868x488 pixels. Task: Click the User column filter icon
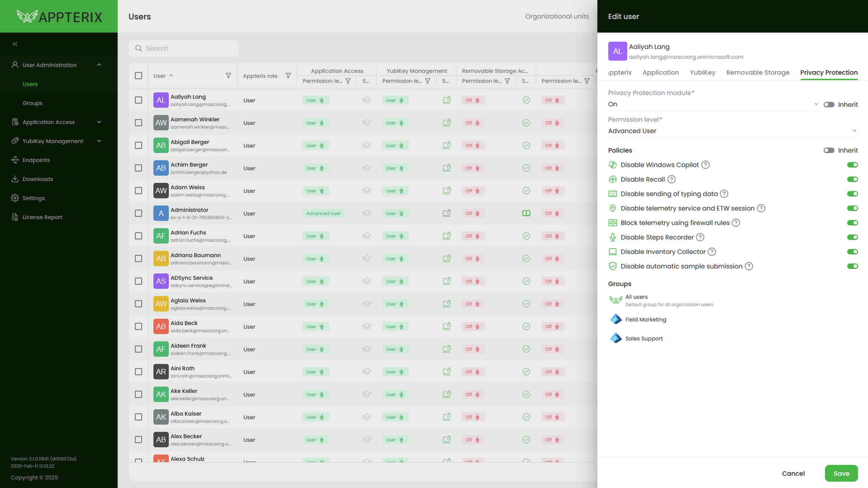pyautogui.click(x=228, y=76)
